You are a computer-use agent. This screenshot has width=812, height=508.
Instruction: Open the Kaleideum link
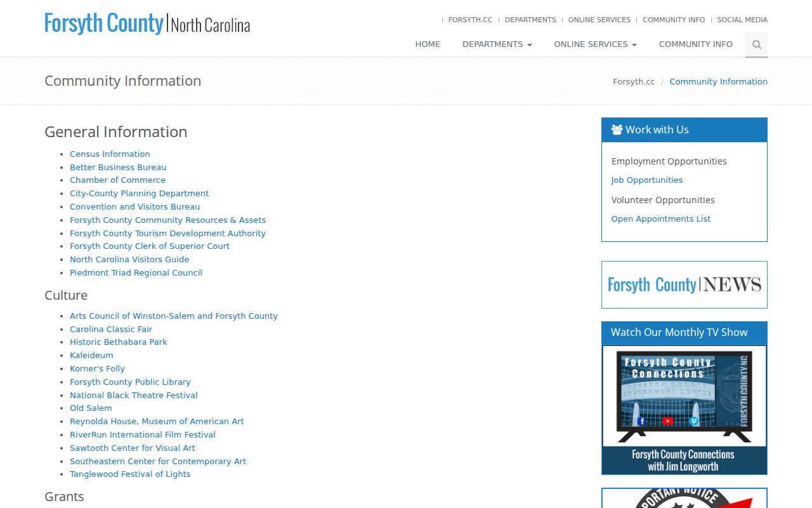pos(91,356)
